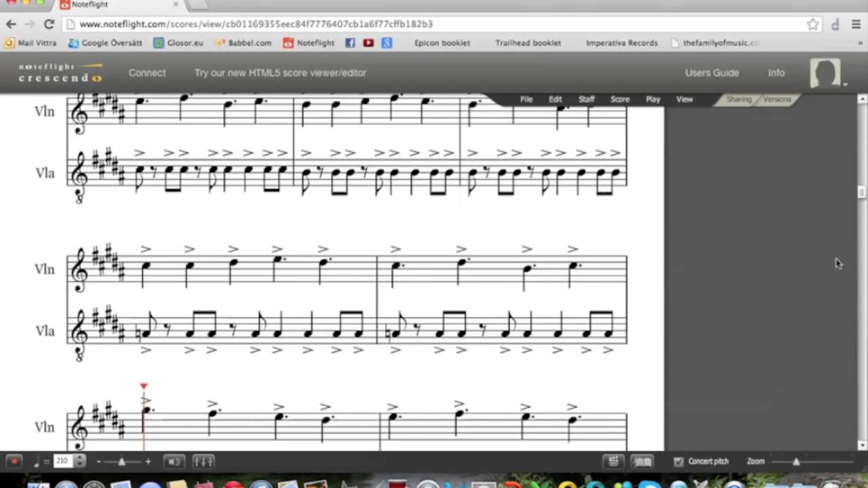Open the mixer faders icon
This screenshot has height=488, width=868.
pyautogui.click(x=203, y=462)
